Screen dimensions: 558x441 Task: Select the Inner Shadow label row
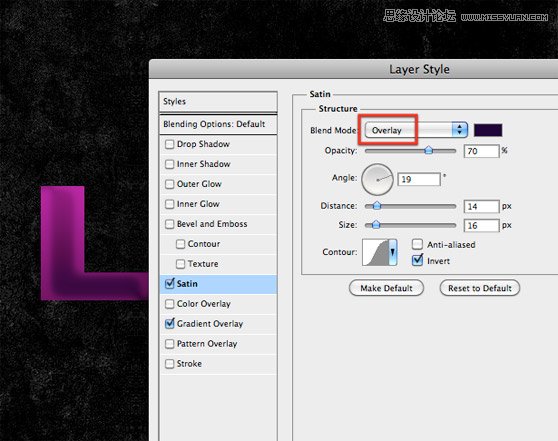(218, 164)
